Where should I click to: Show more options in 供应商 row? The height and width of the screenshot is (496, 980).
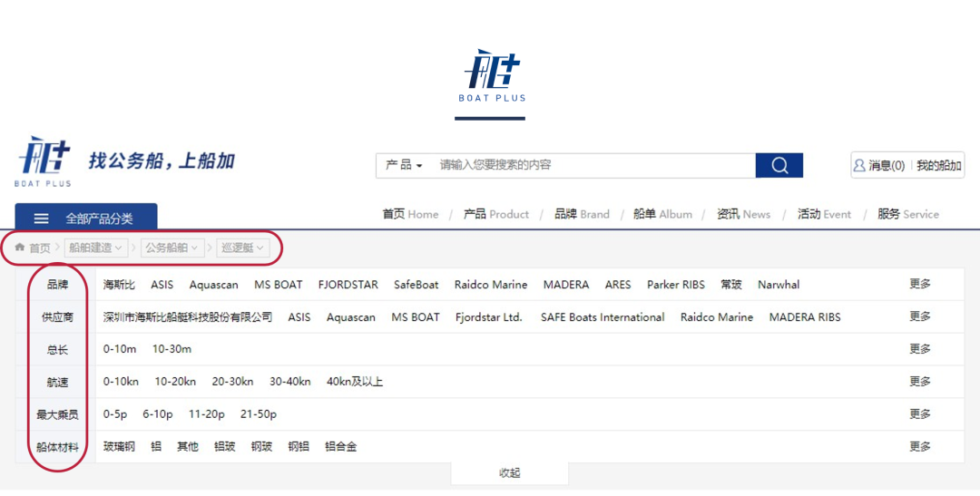coord(920,316)
